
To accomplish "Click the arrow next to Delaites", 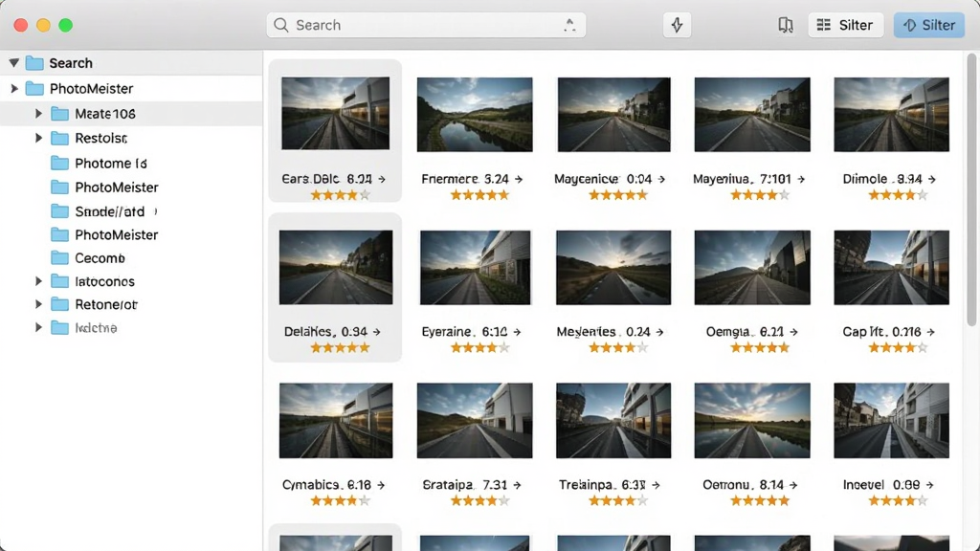I will tap(376, 332).
